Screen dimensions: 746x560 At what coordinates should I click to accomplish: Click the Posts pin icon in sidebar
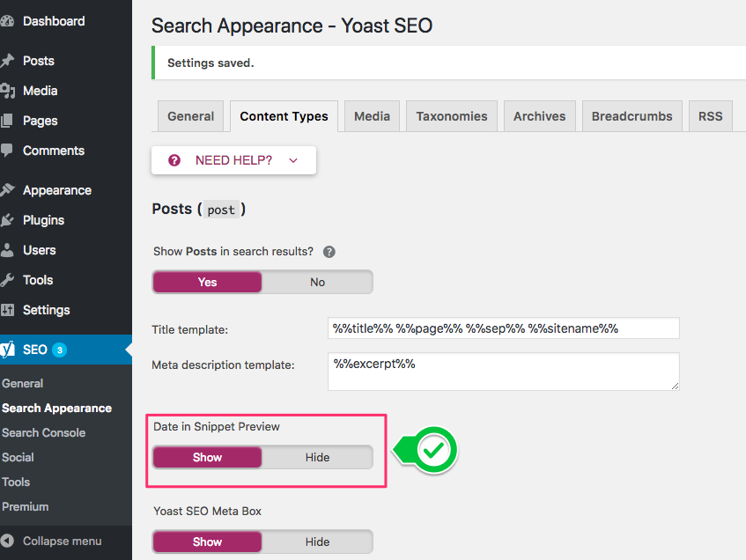(8, 61)
